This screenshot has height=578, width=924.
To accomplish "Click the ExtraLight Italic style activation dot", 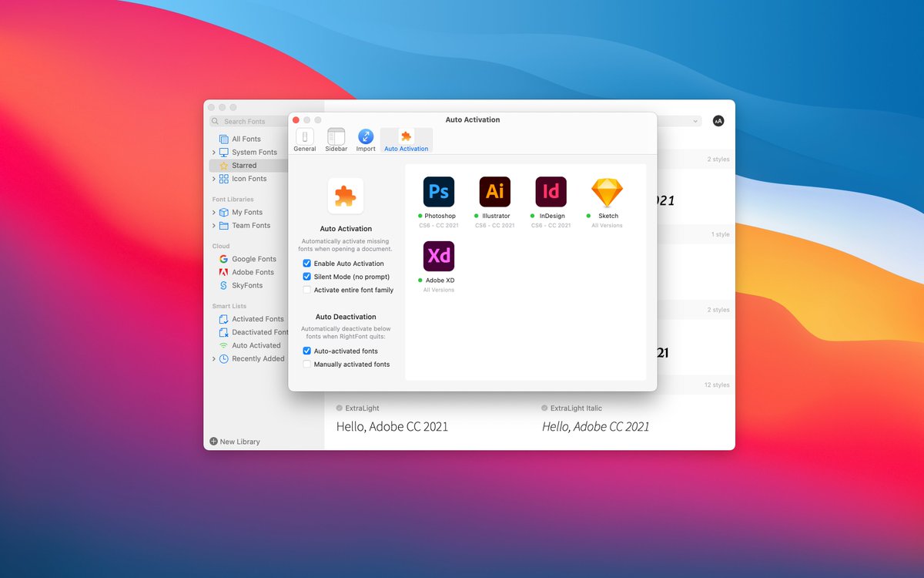I will [x=544, y=408].
